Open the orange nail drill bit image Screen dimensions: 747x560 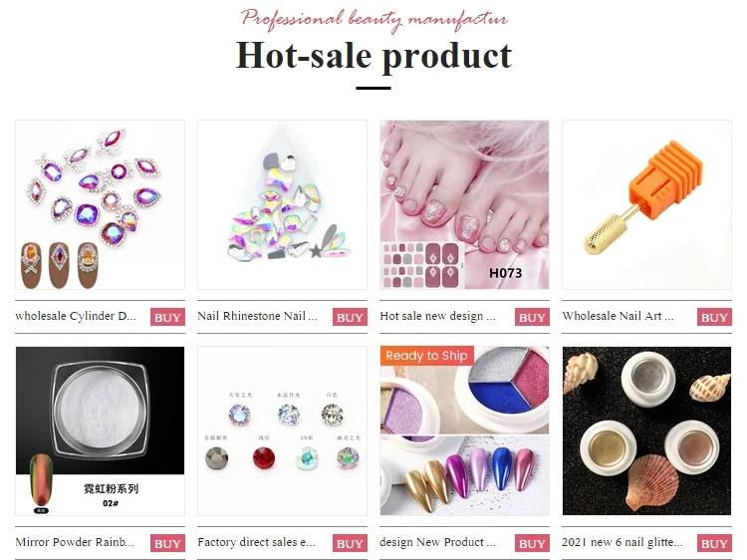tap(646, 205)
